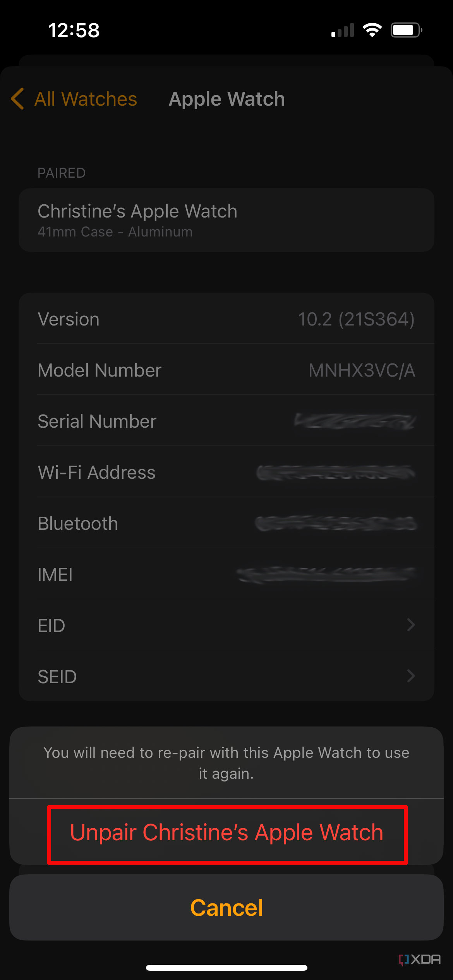453x980 pixels.
Task: Tap the clock showing 12:58
Action: pos(74,31)
